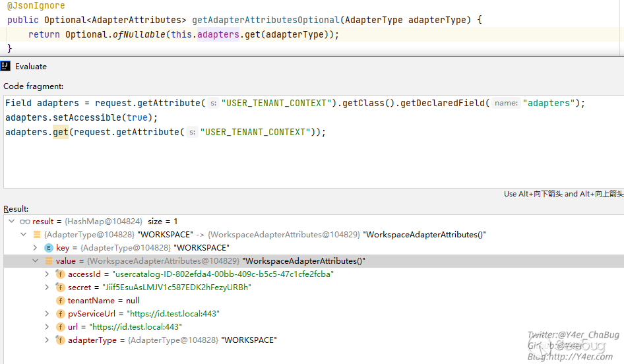Select the accessId usercatalog value text

223,274
